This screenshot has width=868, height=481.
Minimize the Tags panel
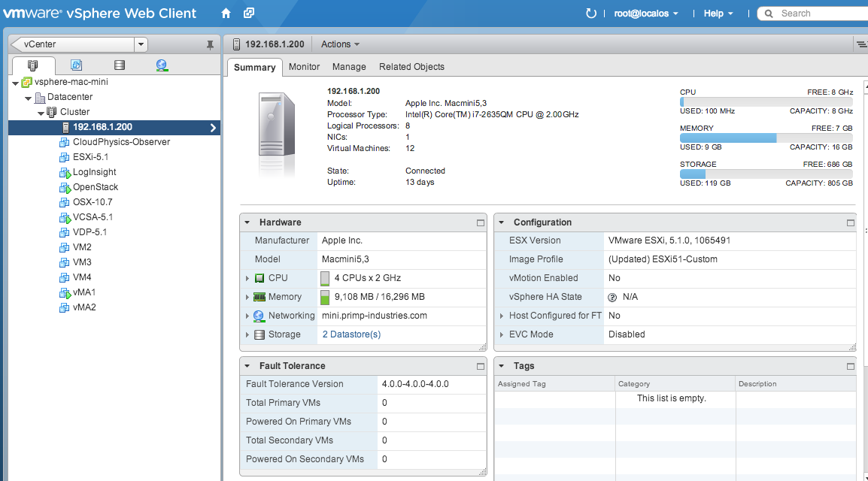[850, 366]
